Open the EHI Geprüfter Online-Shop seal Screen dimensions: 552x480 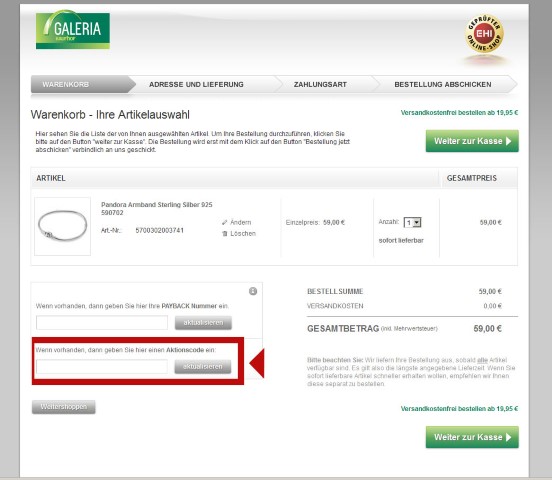(484, 34)
